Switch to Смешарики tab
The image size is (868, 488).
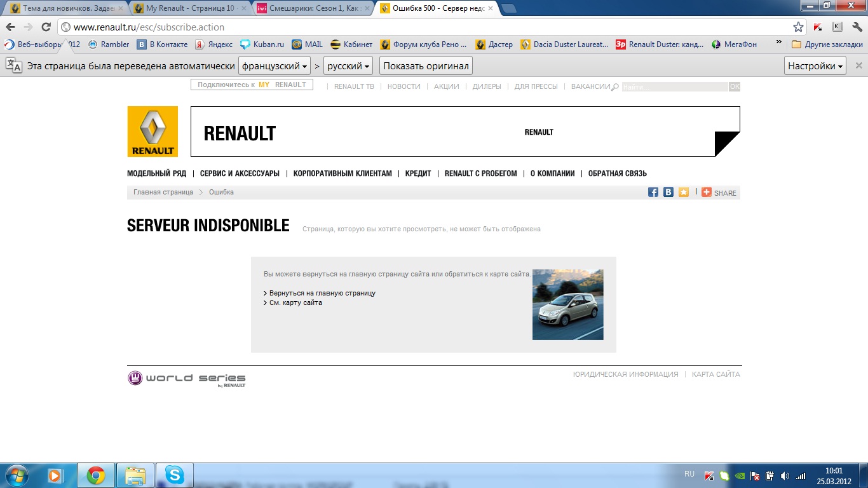[311, 9]
